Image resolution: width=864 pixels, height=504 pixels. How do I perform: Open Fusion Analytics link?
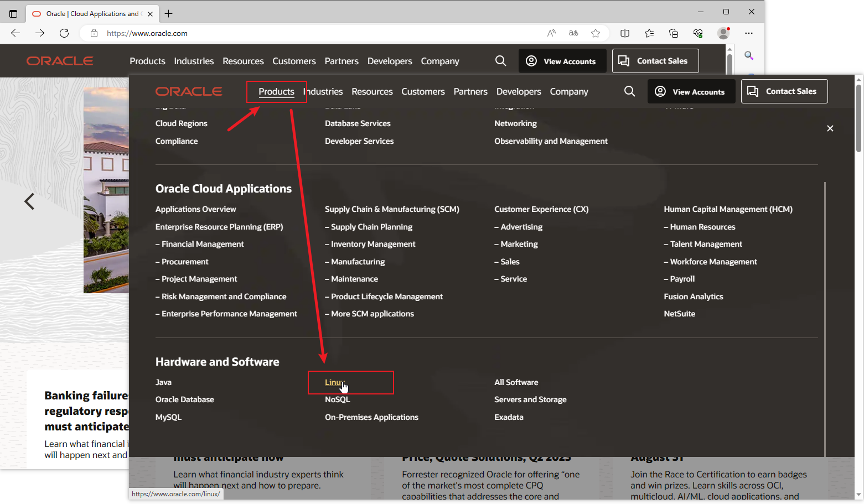[x=693, y=297]
